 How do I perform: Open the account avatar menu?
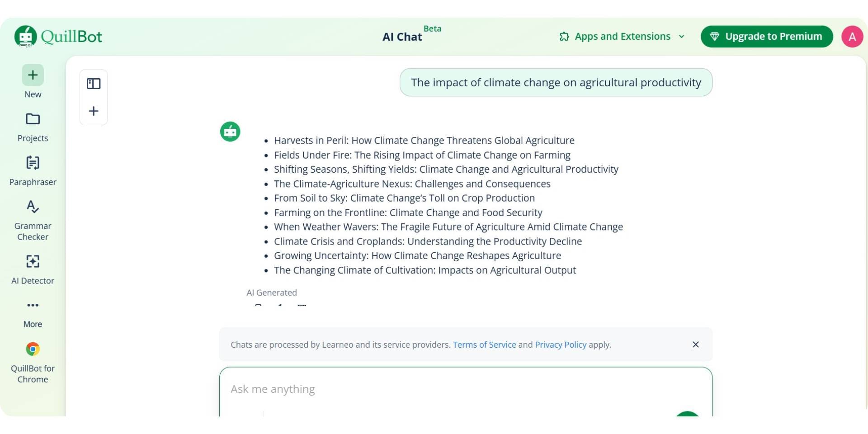[x=852, y=37]
